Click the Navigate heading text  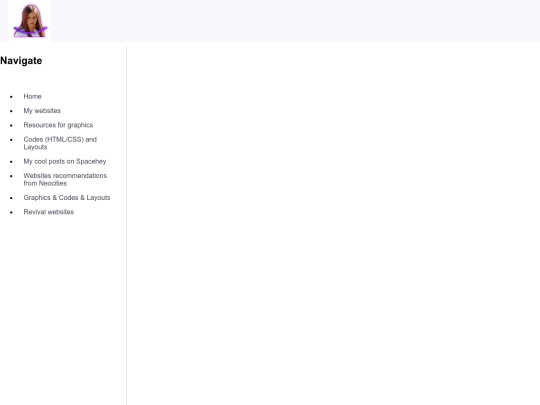pos(21,61)
